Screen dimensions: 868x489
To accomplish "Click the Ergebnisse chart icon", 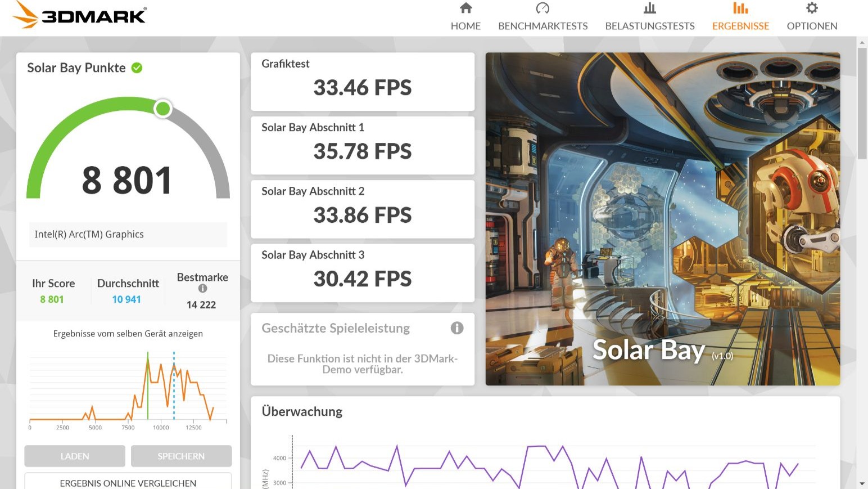I will [x=740, y=8].
